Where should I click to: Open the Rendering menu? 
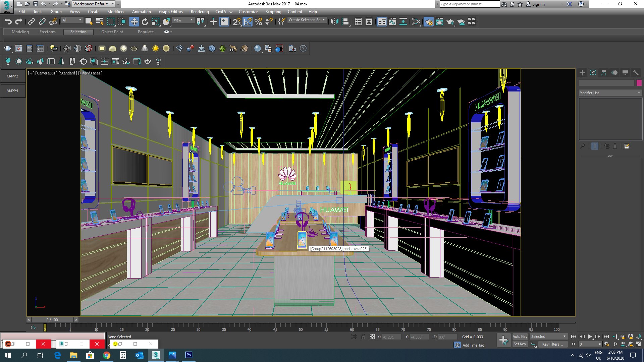coord(200,12)
